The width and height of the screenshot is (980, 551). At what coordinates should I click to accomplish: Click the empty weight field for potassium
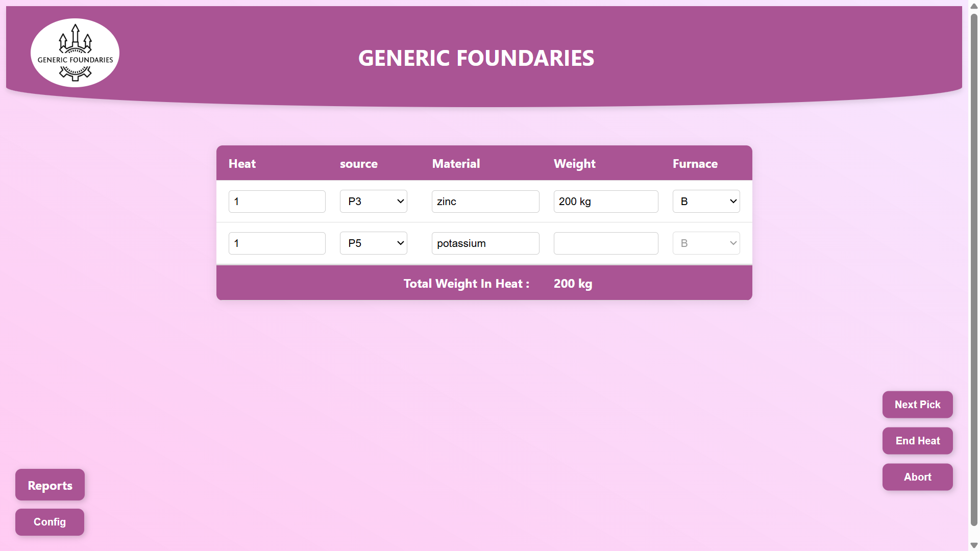pyautogui.click(x=606, y=243)
